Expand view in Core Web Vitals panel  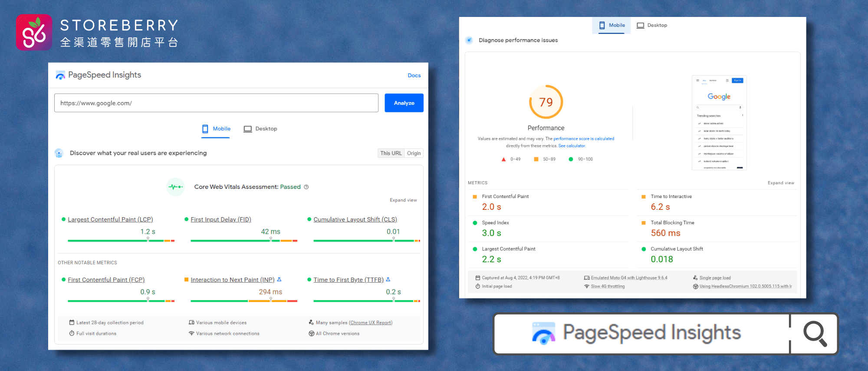[403, 200]
